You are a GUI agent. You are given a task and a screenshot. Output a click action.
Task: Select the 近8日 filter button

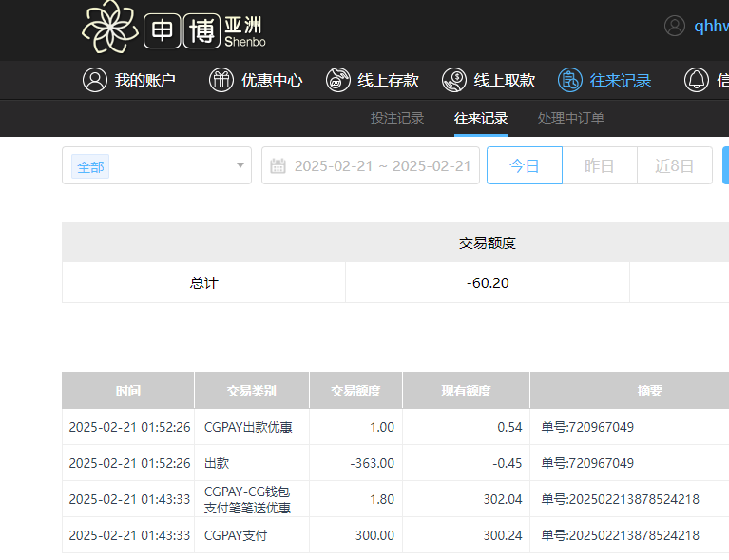tap(674, 165)
